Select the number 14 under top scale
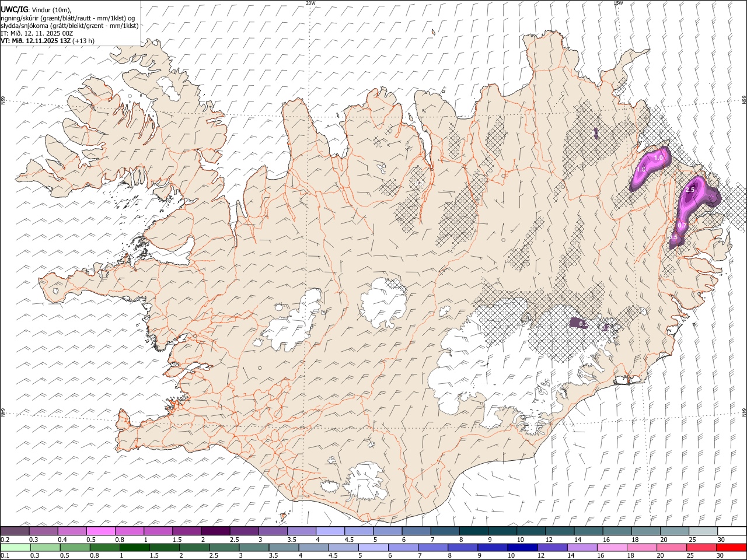The width and height of the screenshot is (747, 560). pos(578,540)
